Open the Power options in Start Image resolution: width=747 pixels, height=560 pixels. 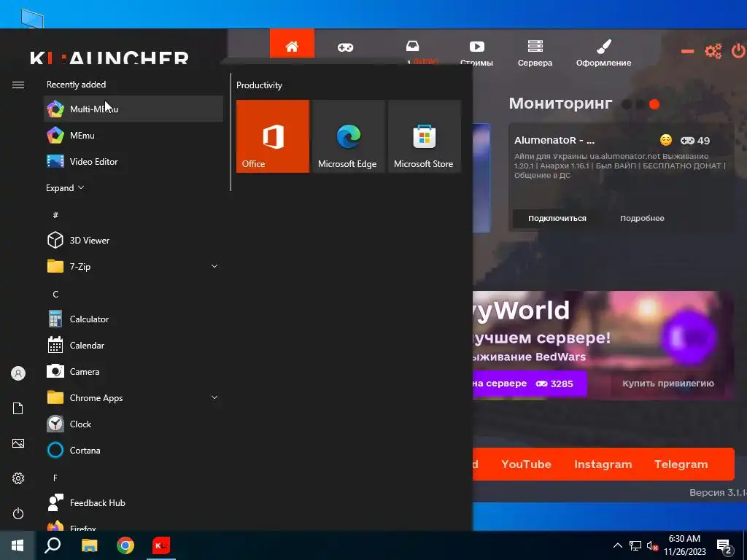pyautogui.click(x=18, y=513)
